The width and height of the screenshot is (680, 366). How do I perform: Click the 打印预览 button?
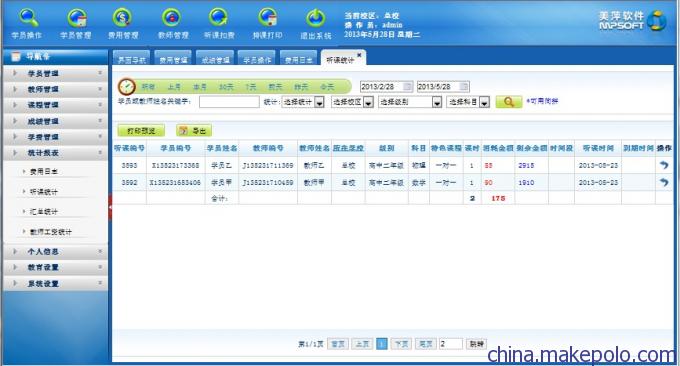(141, 131)
